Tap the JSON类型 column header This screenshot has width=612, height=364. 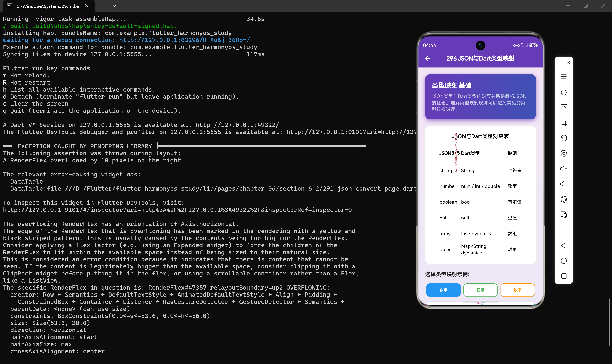click(450, 153)
